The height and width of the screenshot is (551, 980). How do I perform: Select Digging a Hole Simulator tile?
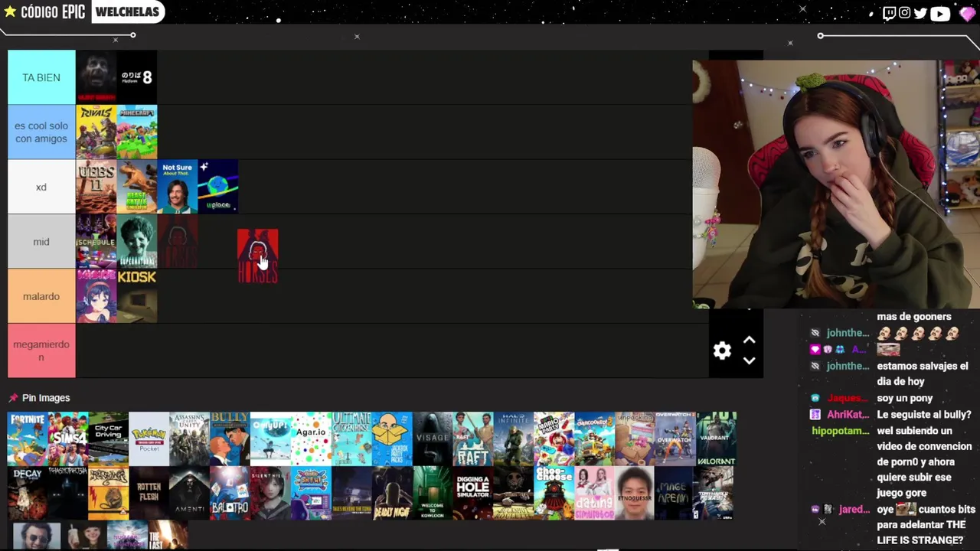[x=473, y=493]
